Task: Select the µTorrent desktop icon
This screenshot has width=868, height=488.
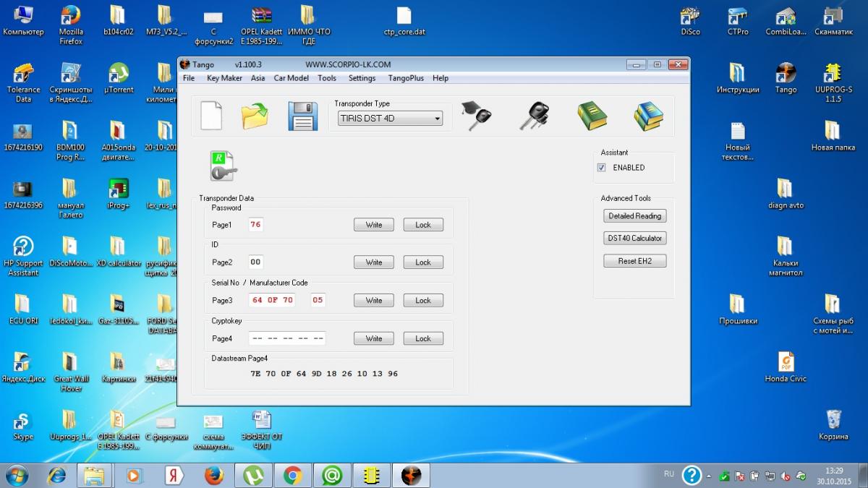Action: pyautogui.click(x=118, y=78)
